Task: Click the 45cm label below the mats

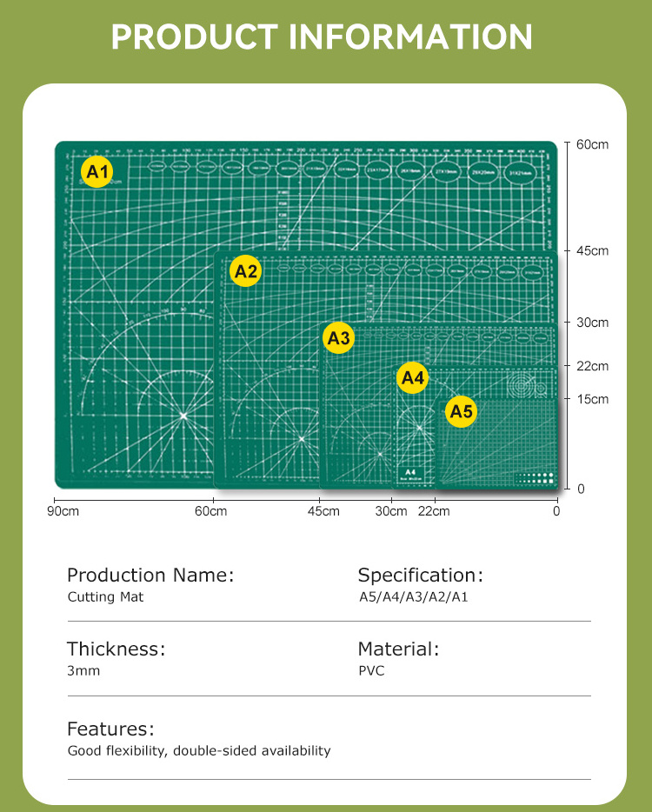Action: (323, 511)
